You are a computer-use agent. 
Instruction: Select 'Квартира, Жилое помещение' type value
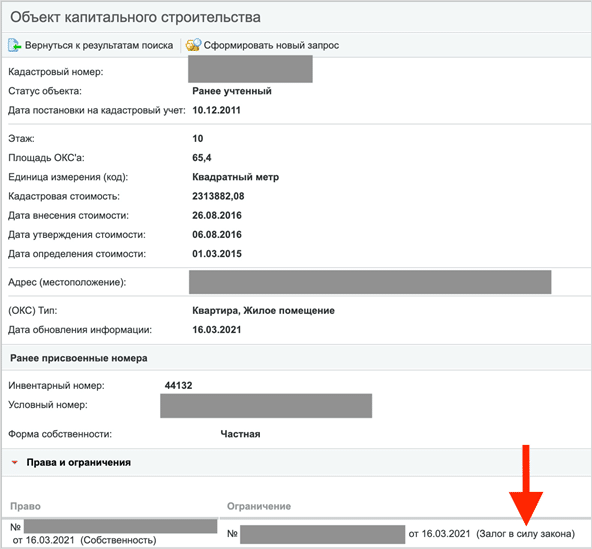tap(264, 310)
